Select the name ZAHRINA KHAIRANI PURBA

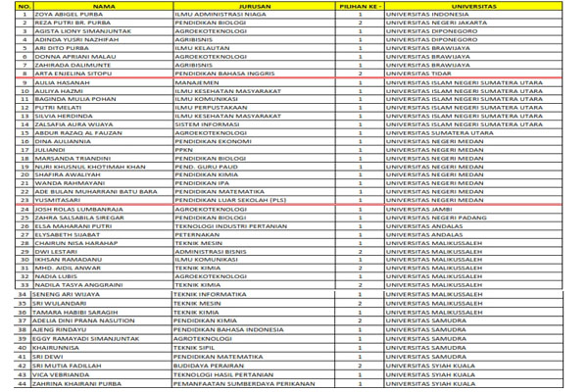tap(76, 384)
